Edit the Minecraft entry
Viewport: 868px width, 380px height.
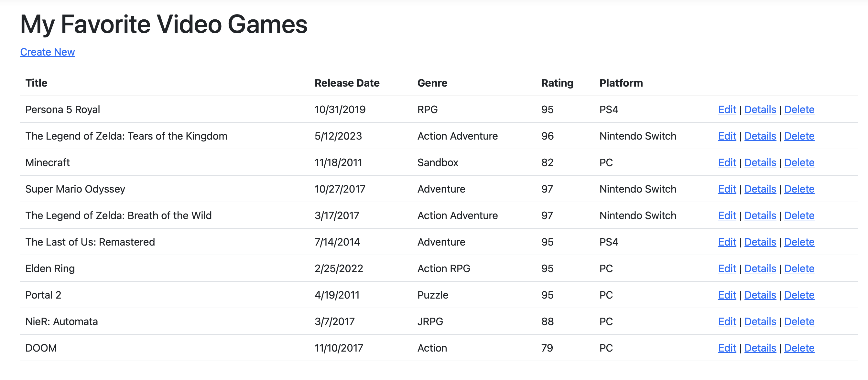pyautogui.click(x=727, y=163)
